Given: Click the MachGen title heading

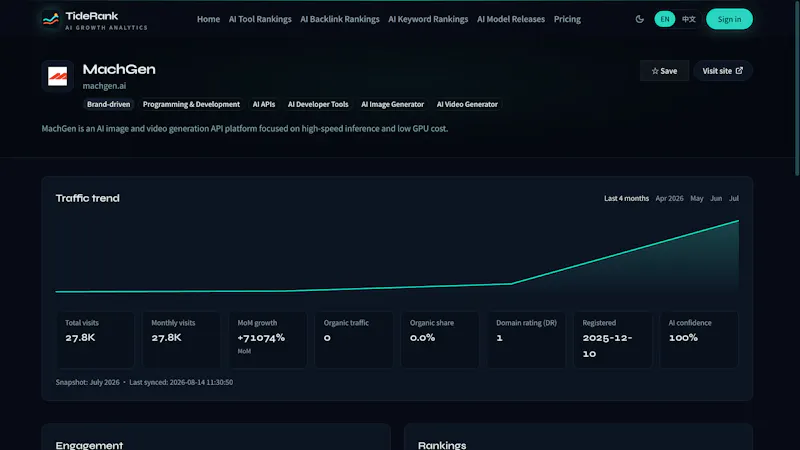Looking at the screenshot, I should point(119,69).
